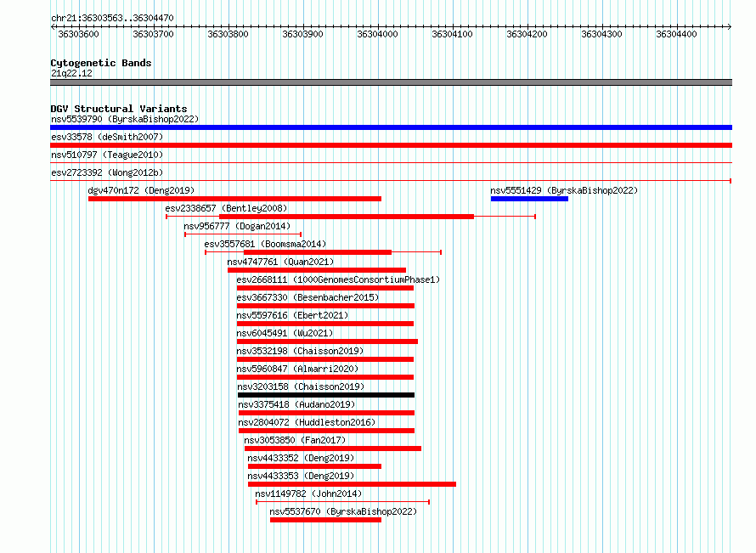756x553 pixels.
Task: Click the esv3557681 (Boomsma2014) label
Action: click(265, 244)
